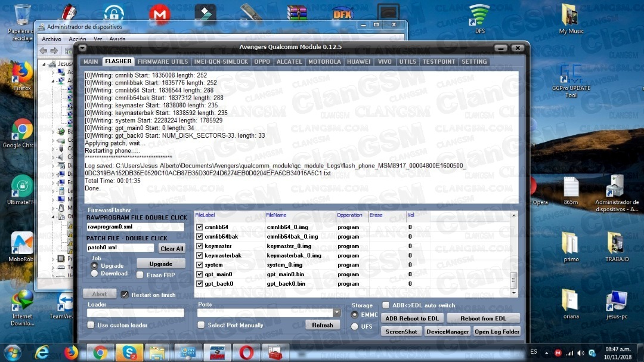
Task: Open GCPro UPDATE Tool desktop shortcut
Action: [x=571, y=81]
